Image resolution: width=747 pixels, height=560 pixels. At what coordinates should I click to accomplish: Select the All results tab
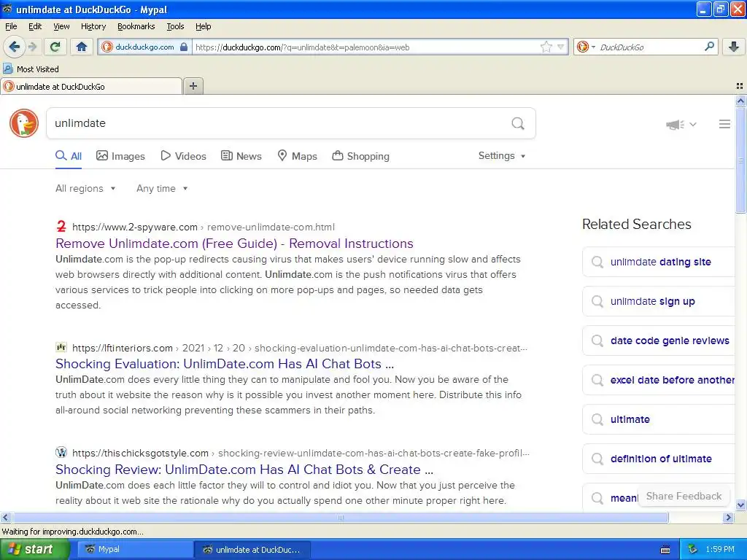(69, 156)
